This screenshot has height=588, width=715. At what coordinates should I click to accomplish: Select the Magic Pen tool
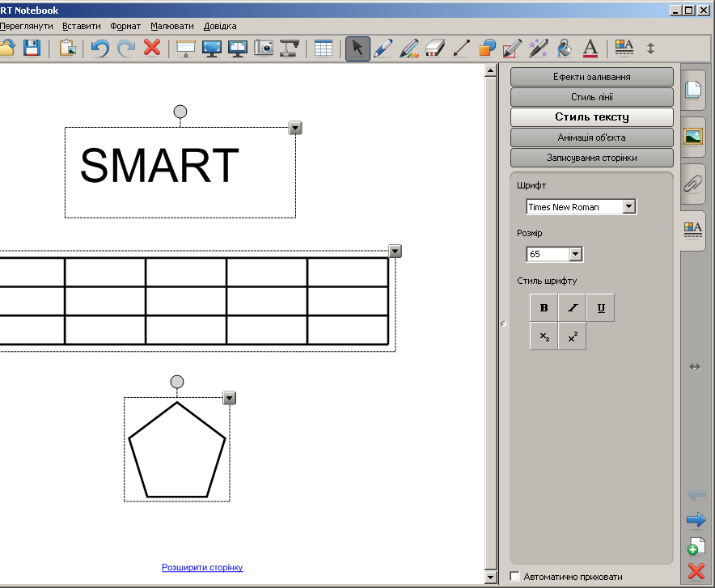[539, 49]
